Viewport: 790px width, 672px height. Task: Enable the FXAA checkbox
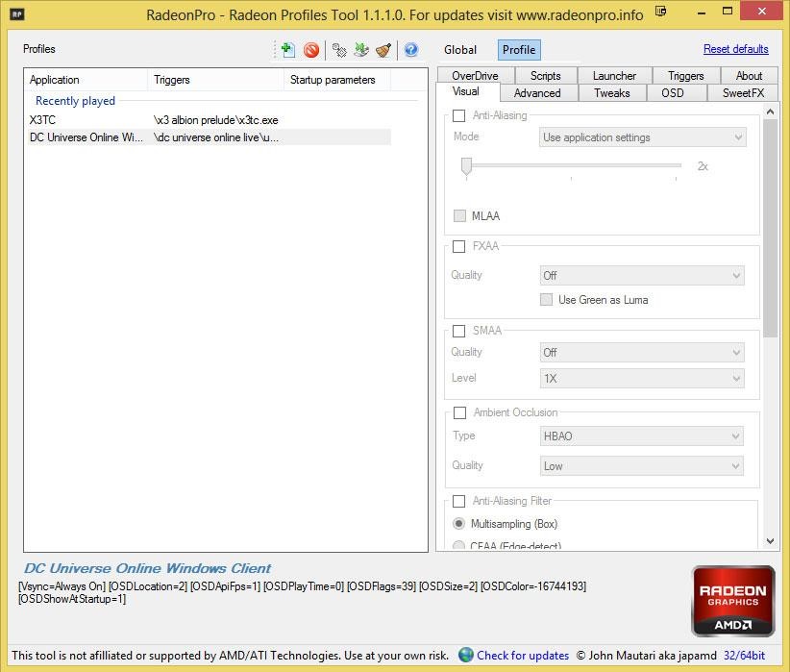[458, 246]
